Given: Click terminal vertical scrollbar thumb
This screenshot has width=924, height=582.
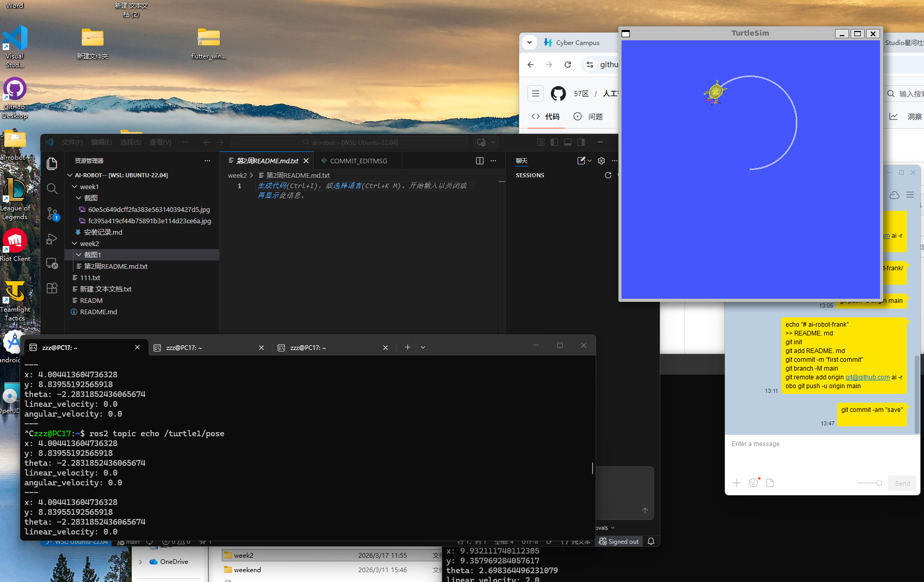Looking at the screenshot, I should point(593,468).
